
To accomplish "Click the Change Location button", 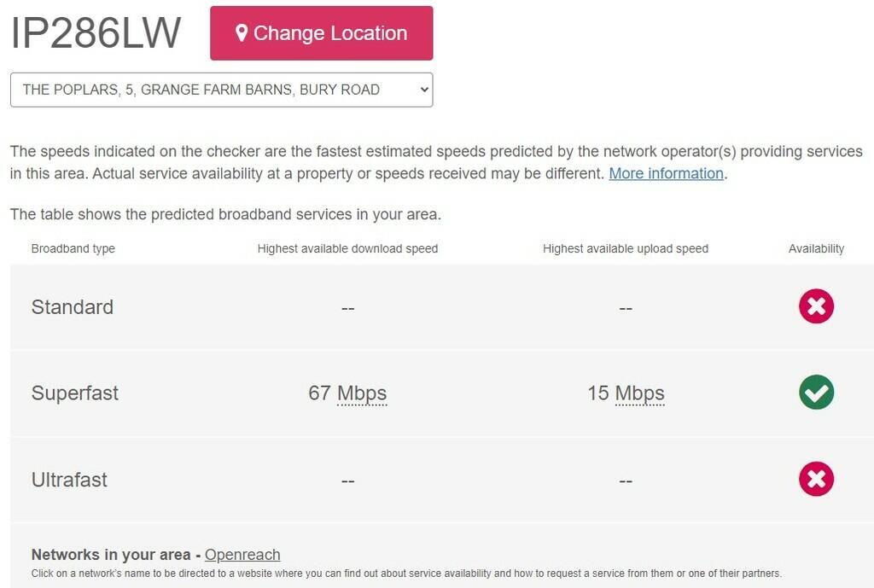I will tap(321, 33).
